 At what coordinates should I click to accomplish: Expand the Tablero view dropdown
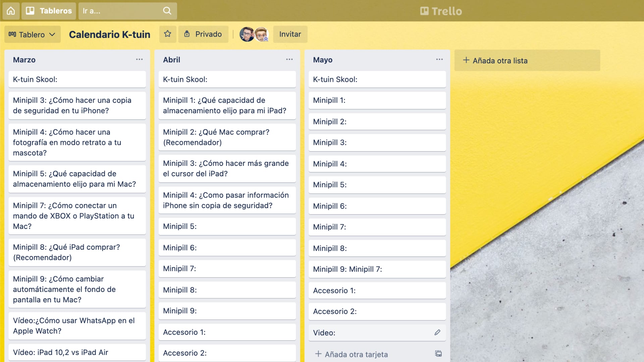tap(32, 34)
